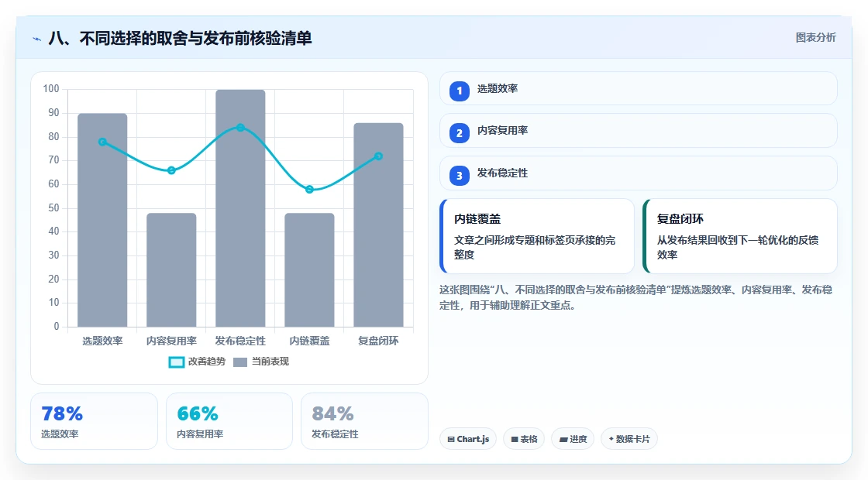Toggle the 当前表现 legend swatch
The height and width of the screenshot is (480, 868).
[x=240, y=362]
